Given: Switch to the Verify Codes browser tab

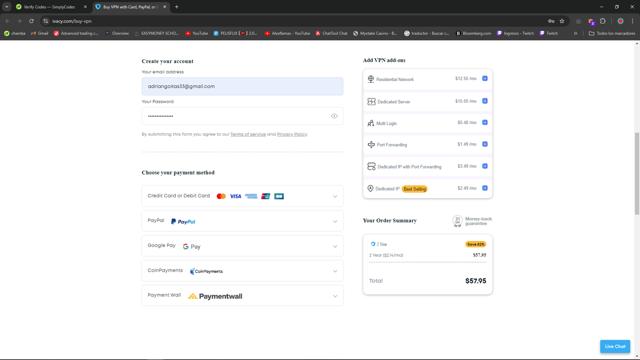Looking at the screenshot, I should click(x=51, y=7).
